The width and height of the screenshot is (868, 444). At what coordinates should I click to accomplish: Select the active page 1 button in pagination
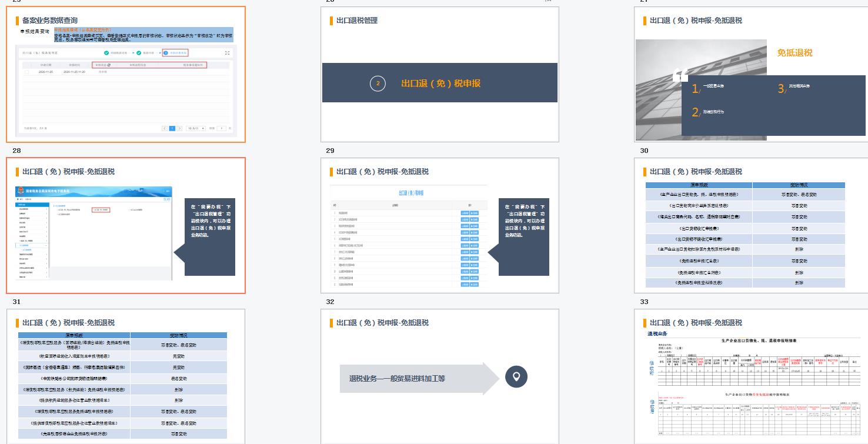click(172, 128)
